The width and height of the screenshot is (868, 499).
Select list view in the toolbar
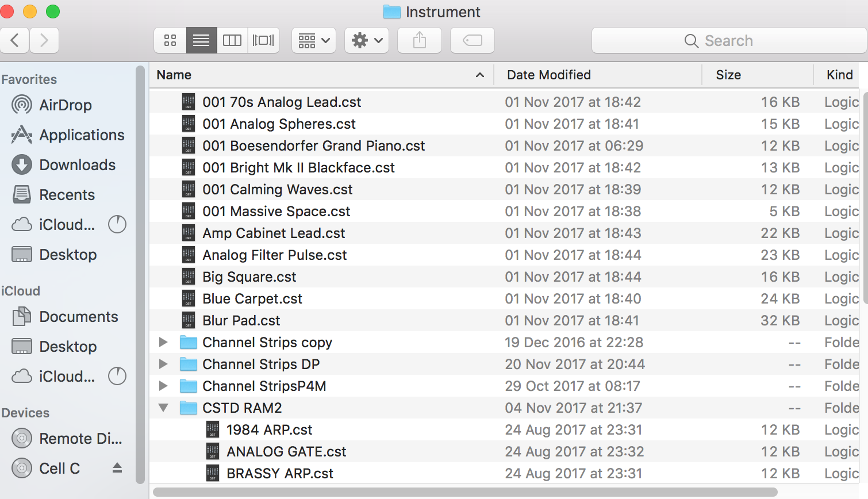[x=201, y=40]
